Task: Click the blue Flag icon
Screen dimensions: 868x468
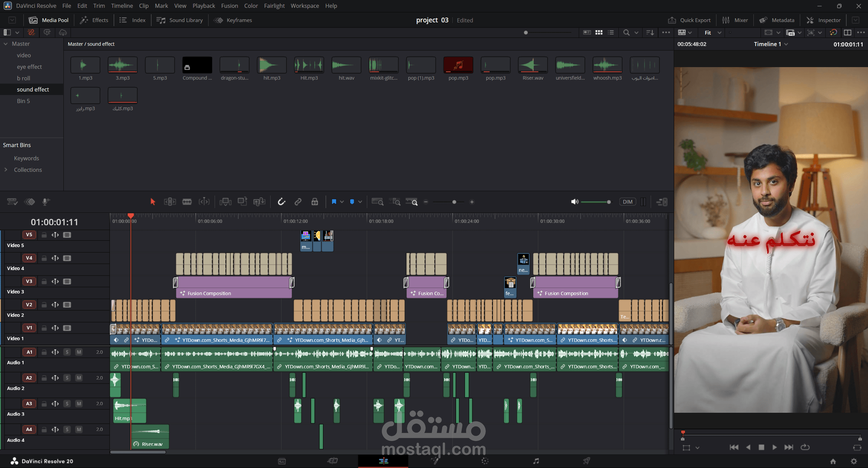Action: pyautogui.click(x=334, y=202)
